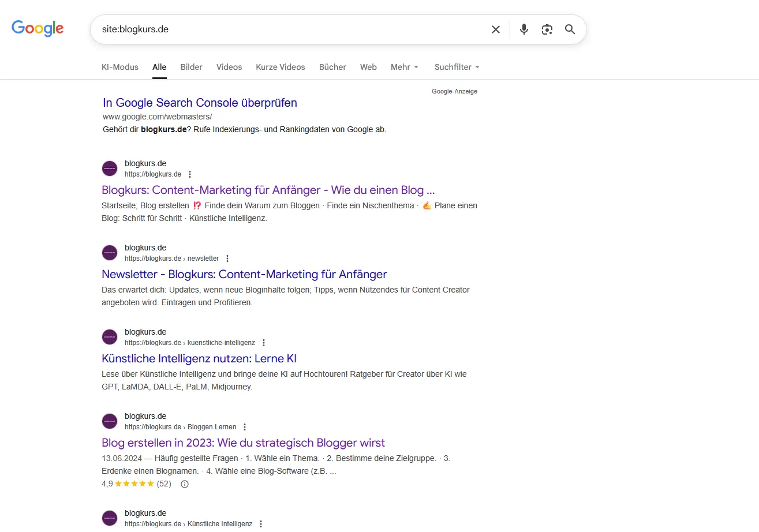Image resolution: width=759 pixels, height=532 pixels.
Task: Open the three-dot menu of the first blogkurs.de result
Action: (189, 174)
